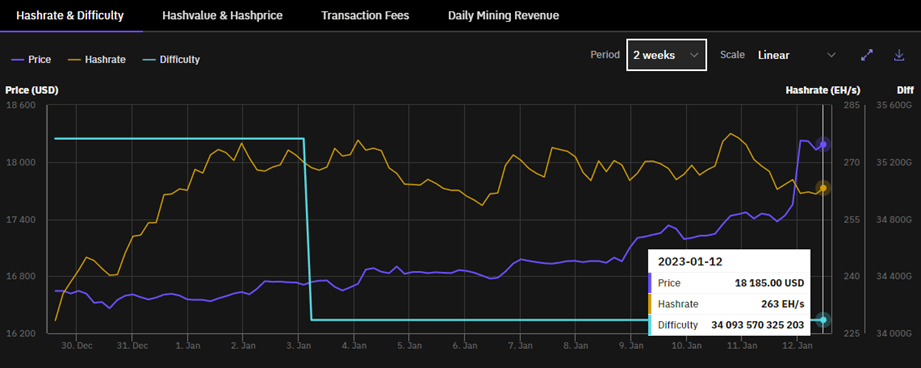Click the Period dropdown chevron arrow
Viewport: 921px width, 368px height.
694,55
